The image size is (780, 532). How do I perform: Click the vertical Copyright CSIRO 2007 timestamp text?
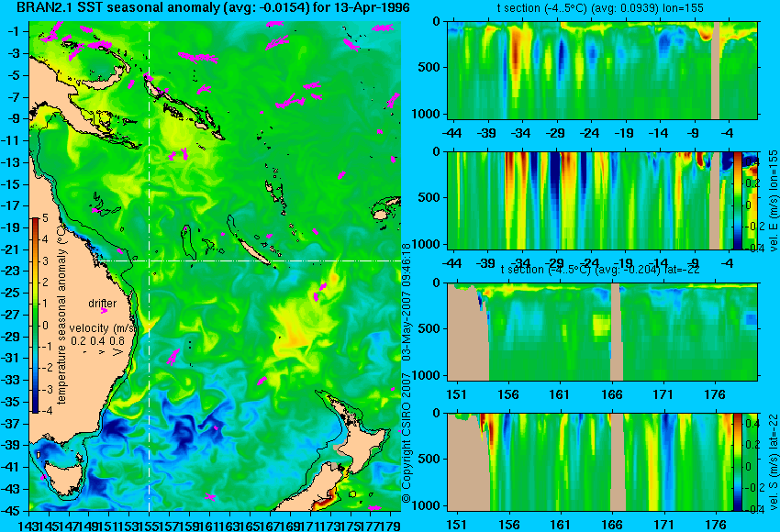click(x=407, y=373)
